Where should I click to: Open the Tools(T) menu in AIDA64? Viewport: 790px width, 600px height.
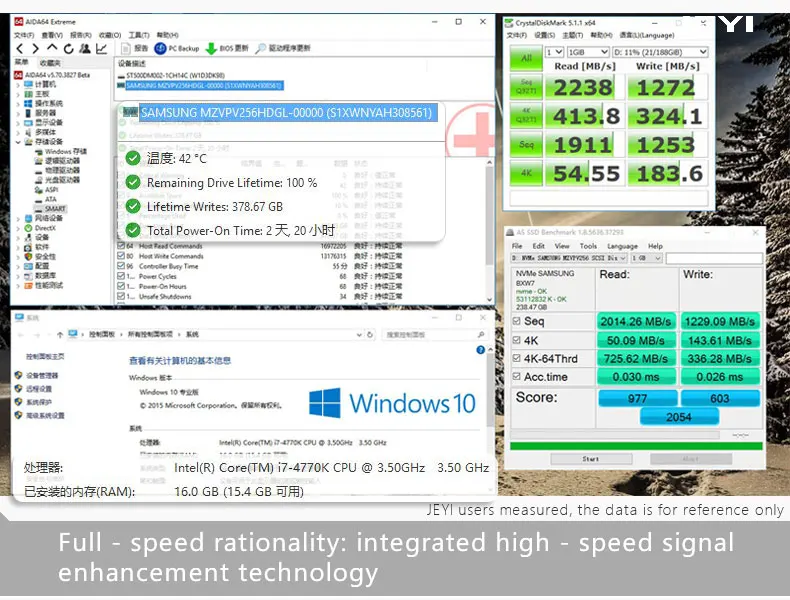139,35
